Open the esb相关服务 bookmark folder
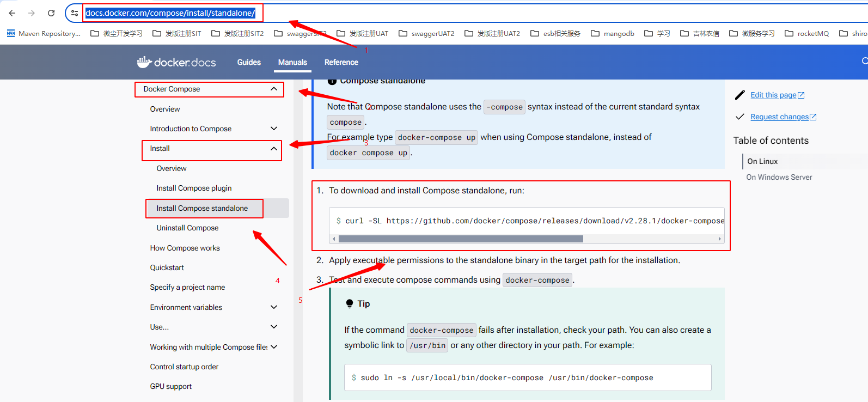The width and height of the screenshot is (868, 402). (555, 33)
